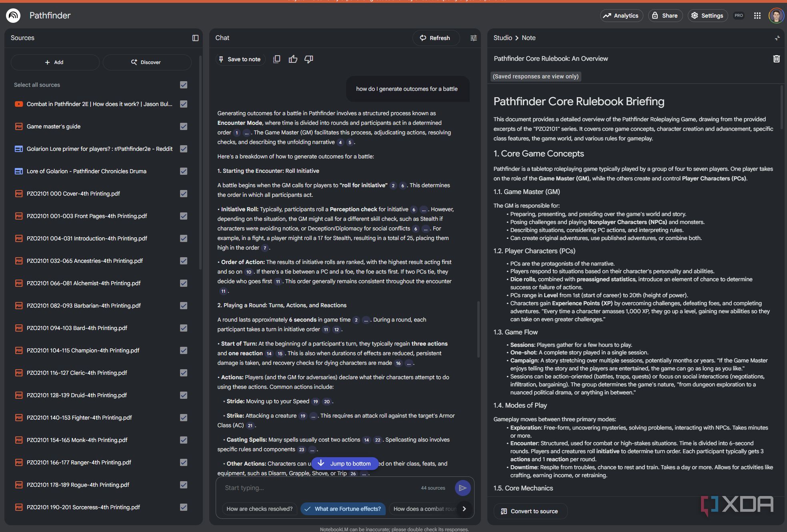Convert note to source
Image resolution: width=787 pixels, height=532 pixels.
click(x=530, y=511)
